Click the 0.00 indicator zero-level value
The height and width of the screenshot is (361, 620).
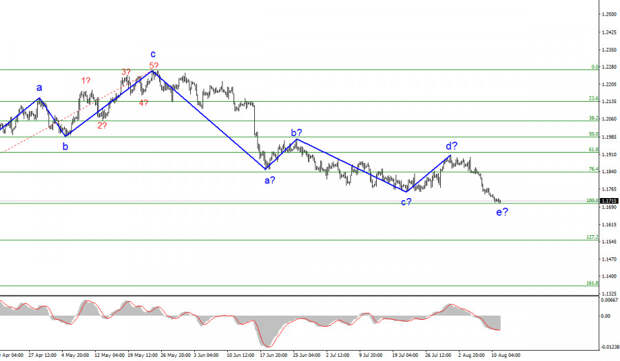(x=605, y=316)
